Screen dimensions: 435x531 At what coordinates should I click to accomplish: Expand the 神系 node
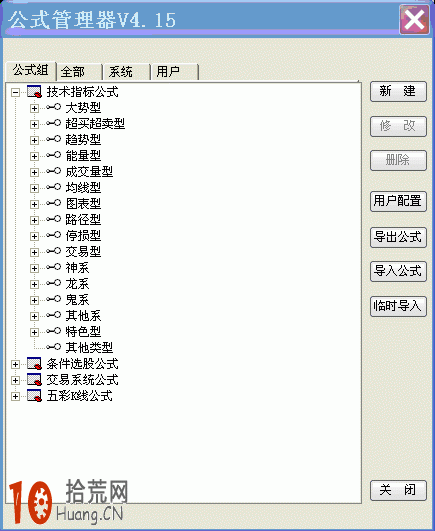pyautogui.click(x=34, y=268)
